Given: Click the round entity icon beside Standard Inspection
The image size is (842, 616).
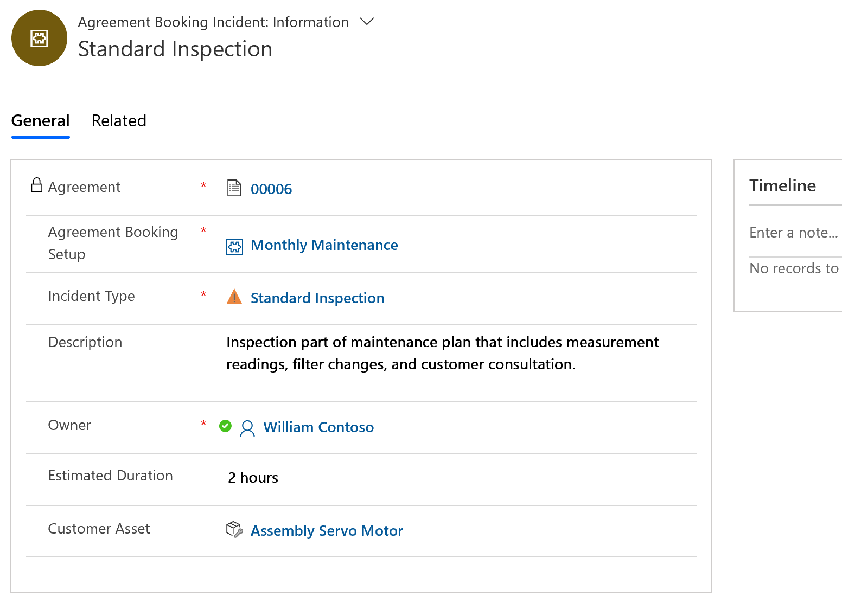Looking at the screenshot, I should pyautogui.click(x=39, y=38).
